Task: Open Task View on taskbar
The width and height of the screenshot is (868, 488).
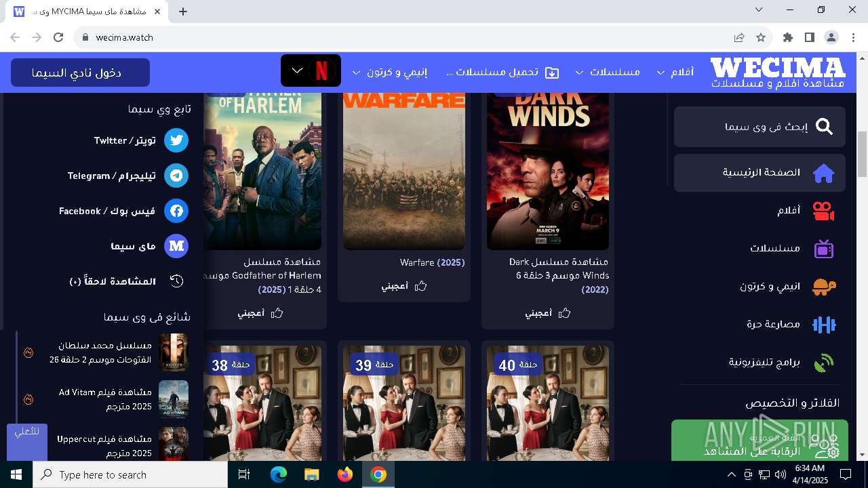Action: point(244,474)
